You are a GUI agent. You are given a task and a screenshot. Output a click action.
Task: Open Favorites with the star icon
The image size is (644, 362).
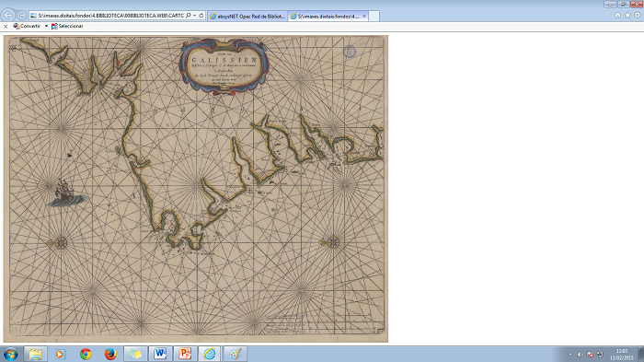(627, 16)
